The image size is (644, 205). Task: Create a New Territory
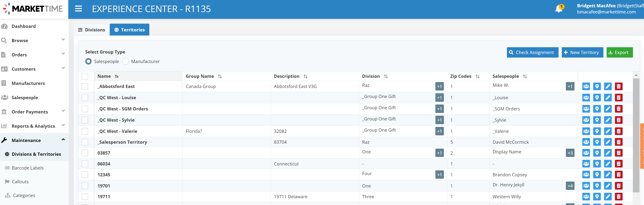pyautogui.click(x=582, y=52)
